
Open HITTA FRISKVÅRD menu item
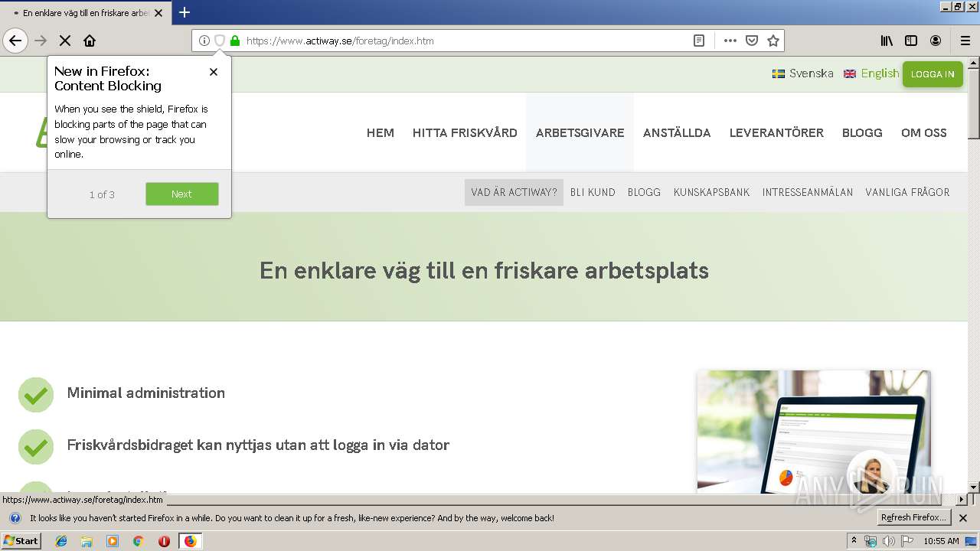coord(465,133)
